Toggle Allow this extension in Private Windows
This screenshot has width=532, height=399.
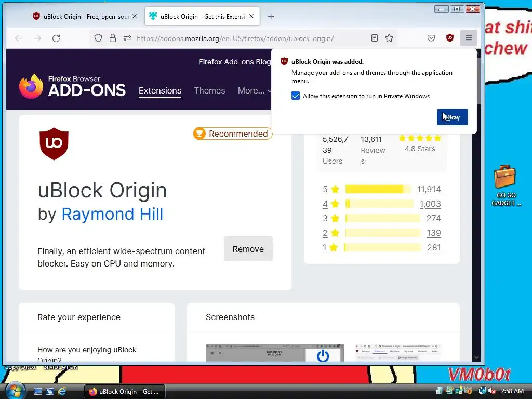coord(296,96)
